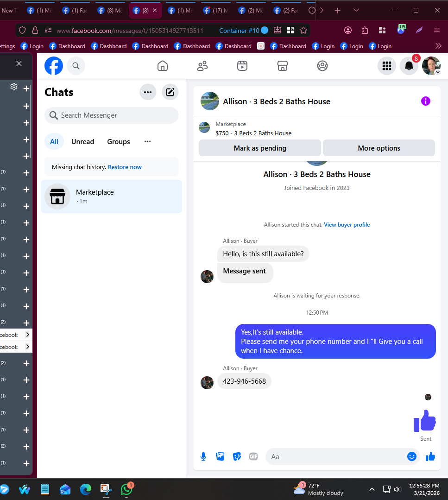The width and height of the screenshot is (448, 500).
Task: Open sidebar settings gear icon
Action: tap(14, 87)
